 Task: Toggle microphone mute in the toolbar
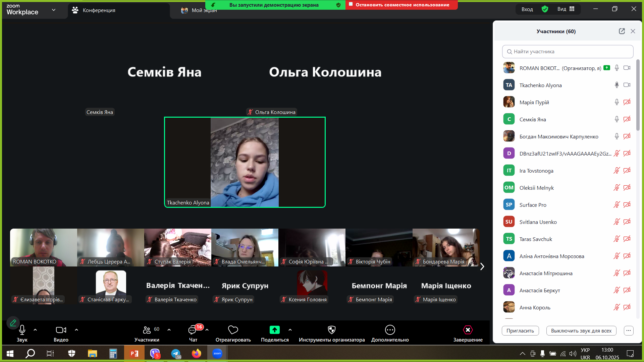point(22,330)
